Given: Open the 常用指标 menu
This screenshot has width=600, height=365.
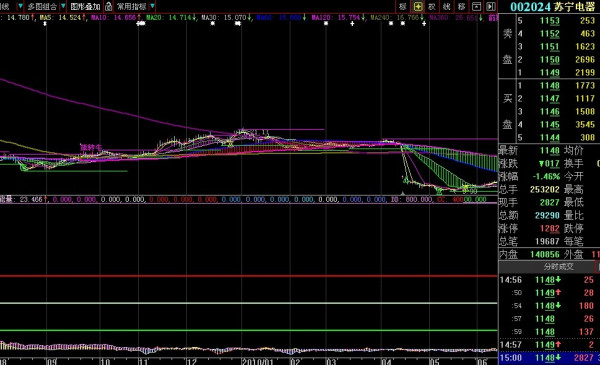Looking at the screenshot, I should click(x=132, y=7).
